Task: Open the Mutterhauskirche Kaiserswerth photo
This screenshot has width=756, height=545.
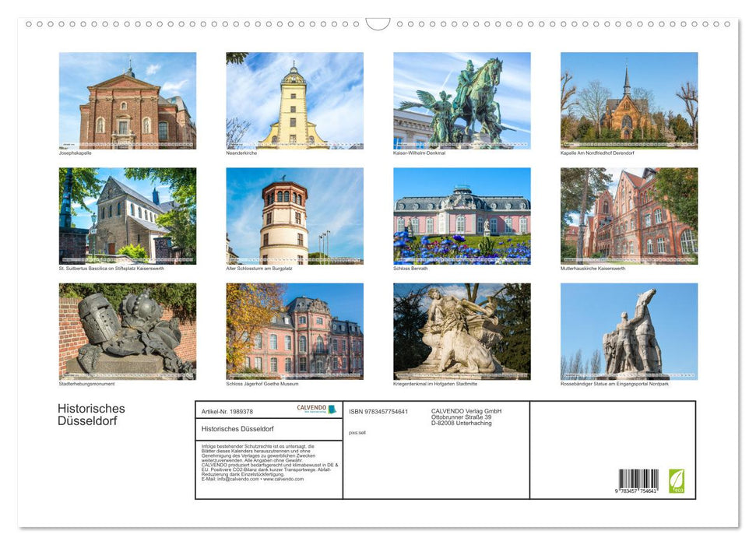Action: (628, 216)
